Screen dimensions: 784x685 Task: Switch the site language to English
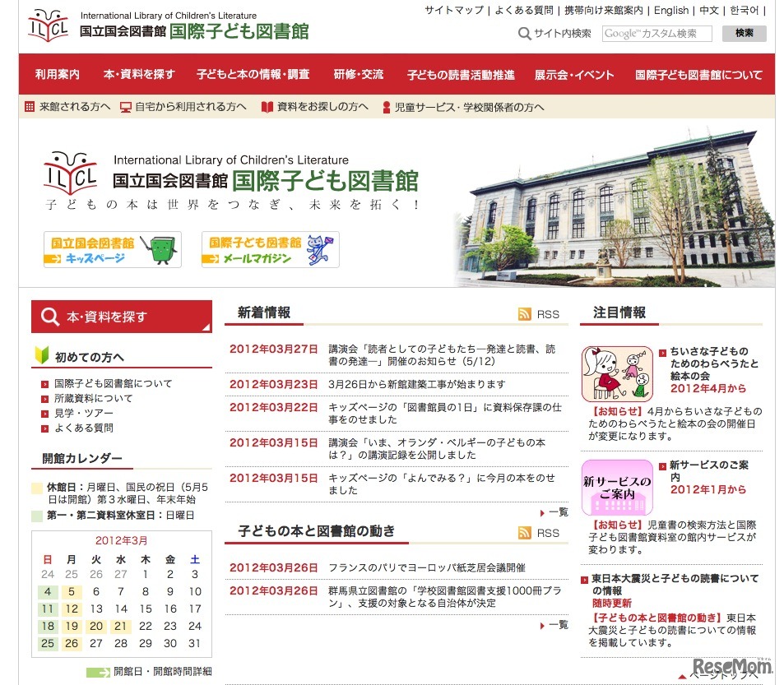671,11
